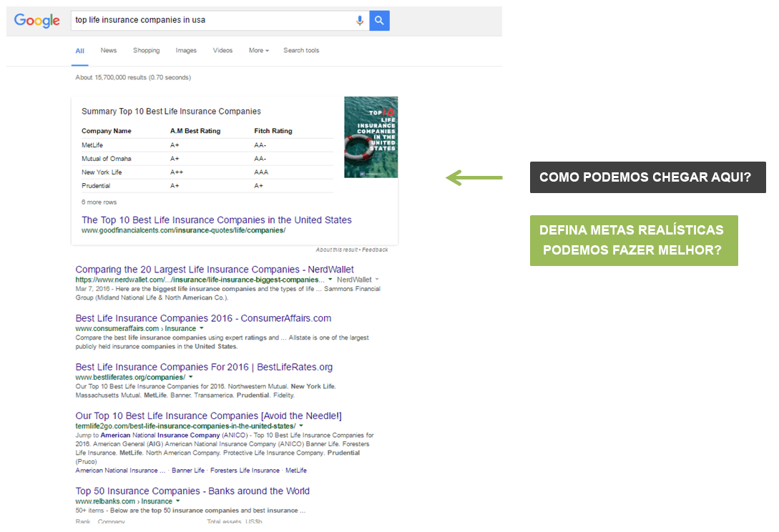
Task: Click the Company Name column header
Action: [x=107, y=131]
